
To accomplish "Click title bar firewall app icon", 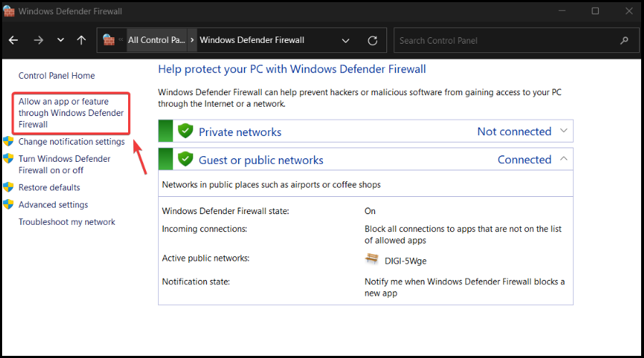I will pos(9,11).
